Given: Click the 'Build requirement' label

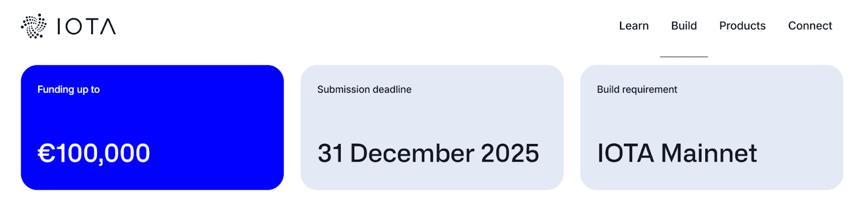Looking at the screenshot, I should [x=637, y=90].
